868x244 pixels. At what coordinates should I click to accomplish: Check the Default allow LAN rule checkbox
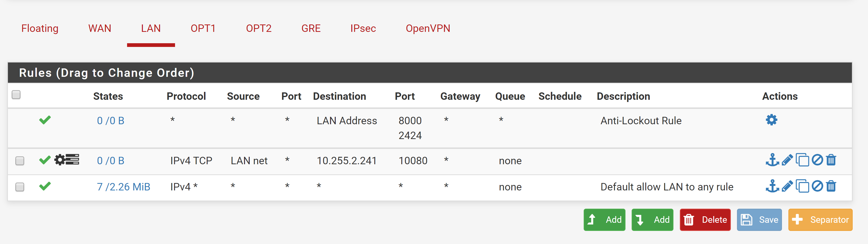(x=20, y=187)
